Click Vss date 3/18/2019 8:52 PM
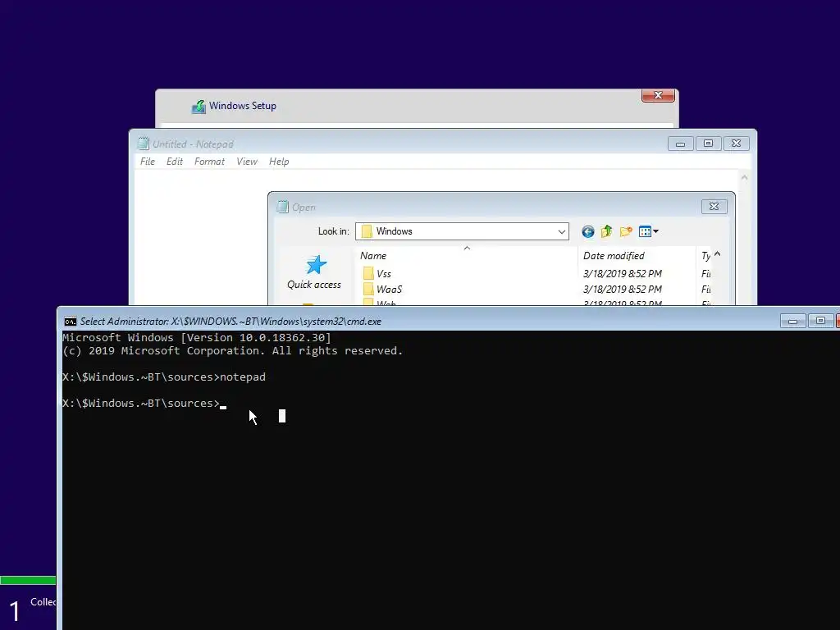This screenshot has width=840, height=630. (623, 274)
